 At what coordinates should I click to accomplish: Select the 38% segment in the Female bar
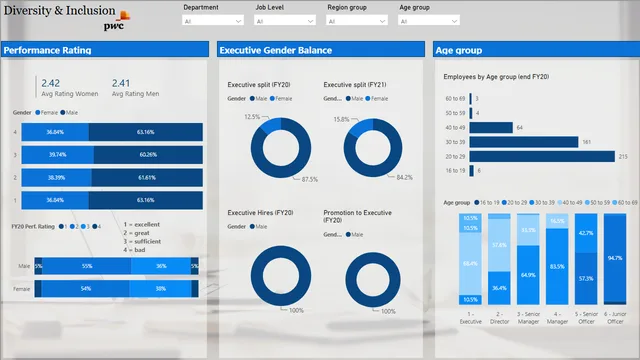[x=160, y=289]
